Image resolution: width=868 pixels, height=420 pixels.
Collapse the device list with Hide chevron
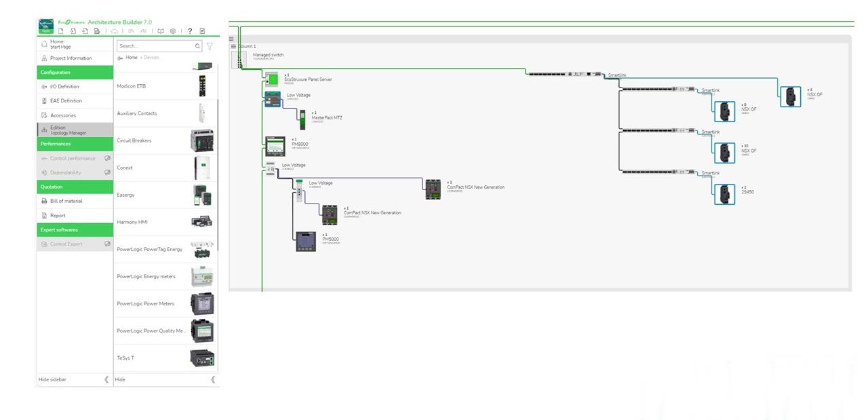213,379
